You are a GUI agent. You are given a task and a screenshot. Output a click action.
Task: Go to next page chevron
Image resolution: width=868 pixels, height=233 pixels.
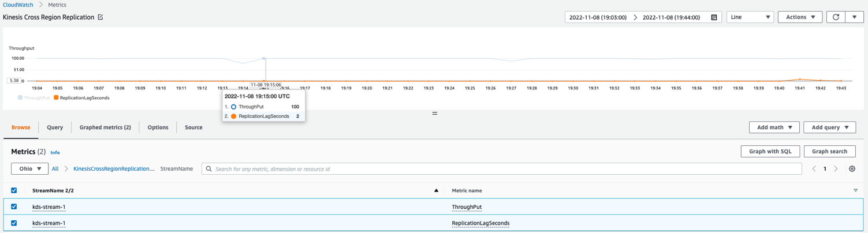(836, 169)
